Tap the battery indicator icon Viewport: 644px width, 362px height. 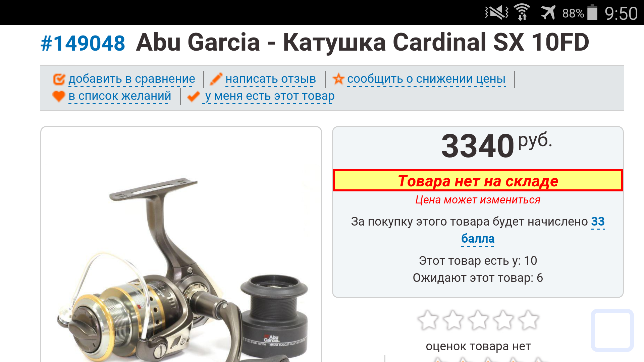592,13
